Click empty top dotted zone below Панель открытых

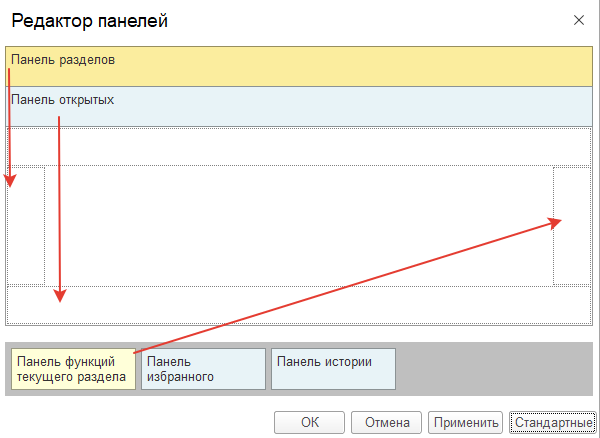(x=299, y=147)
